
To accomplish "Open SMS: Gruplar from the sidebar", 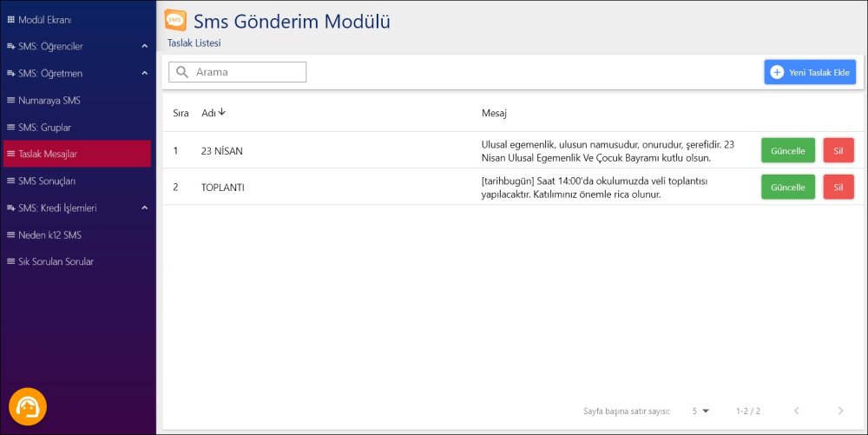I will click(x=44, y=128).
